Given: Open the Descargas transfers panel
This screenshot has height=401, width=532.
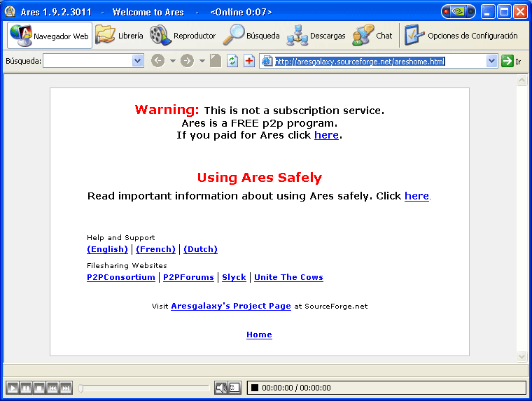Looking at the screenshot, I should point(316,36).
